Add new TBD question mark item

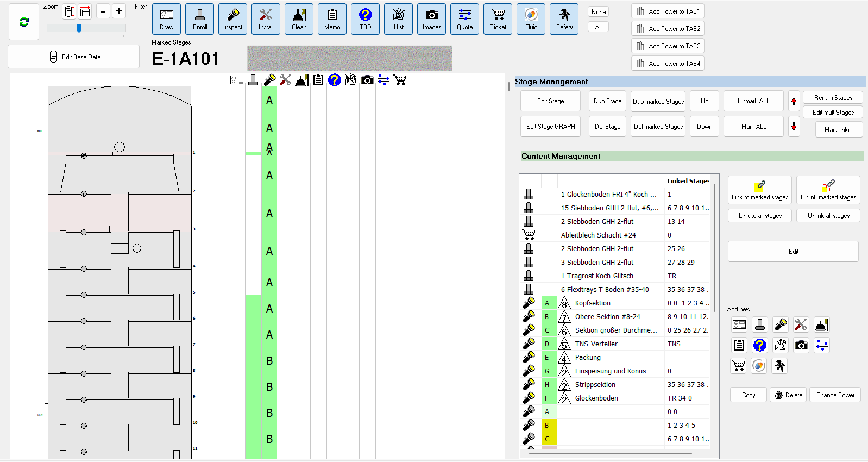pyautogui.click(x=759, y=345)
